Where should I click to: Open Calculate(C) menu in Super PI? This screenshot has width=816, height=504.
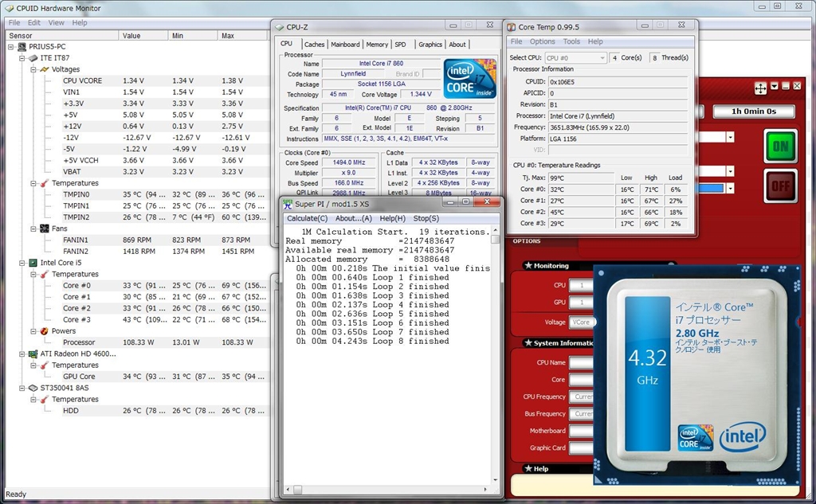[307, 218]
